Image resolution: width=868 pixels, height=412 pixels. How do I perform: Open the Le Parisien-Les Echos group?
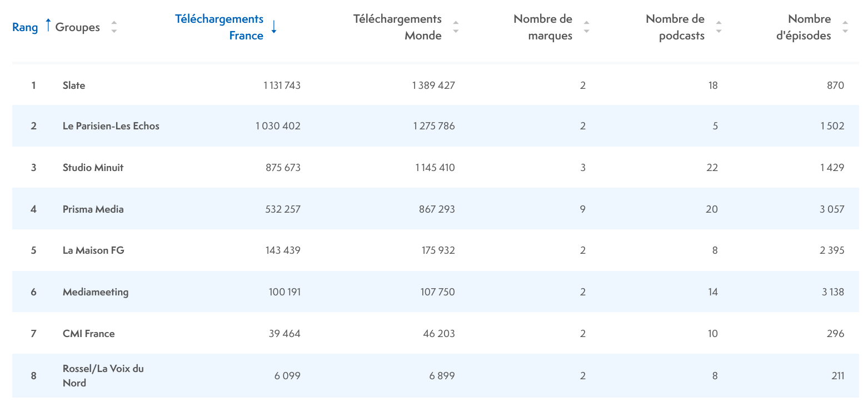point(111,126)
